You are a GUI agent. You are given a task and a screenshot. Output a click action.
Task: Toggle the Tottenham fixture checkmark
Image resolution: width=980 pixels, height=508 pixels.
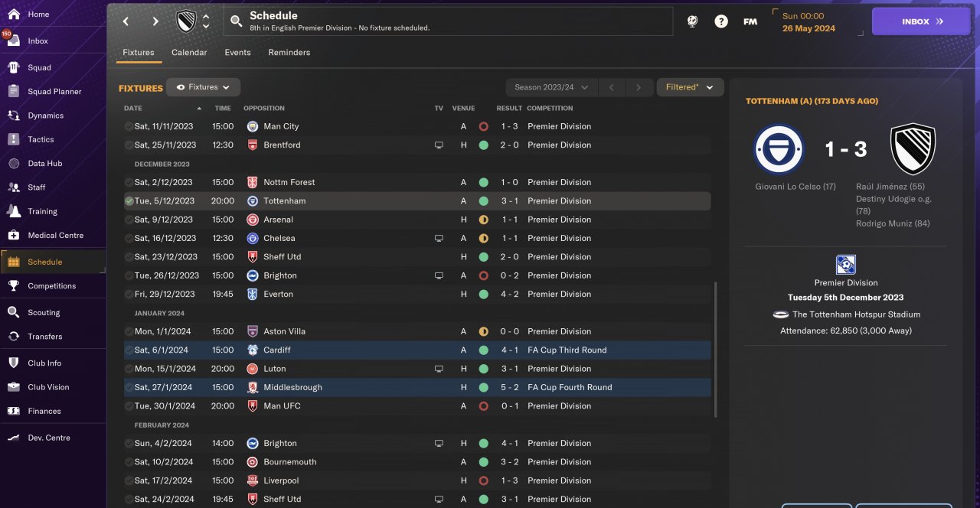pos(129,201)
